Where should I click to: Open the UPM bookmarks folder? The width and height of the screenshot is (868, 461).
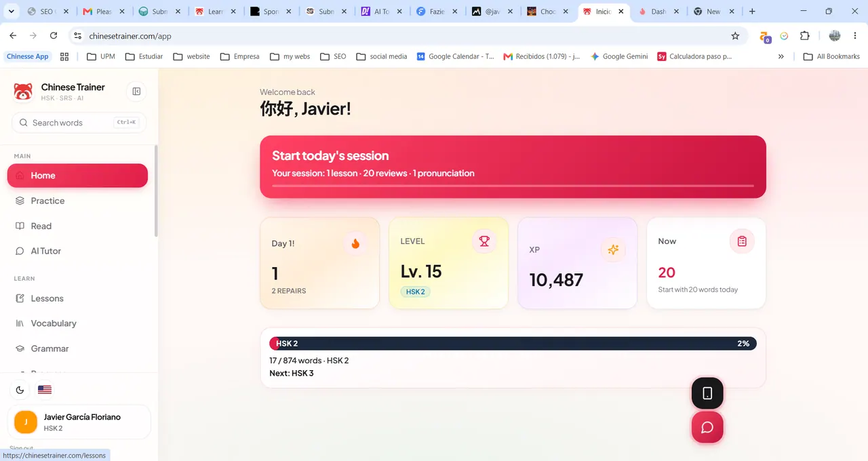pos(101,56)
